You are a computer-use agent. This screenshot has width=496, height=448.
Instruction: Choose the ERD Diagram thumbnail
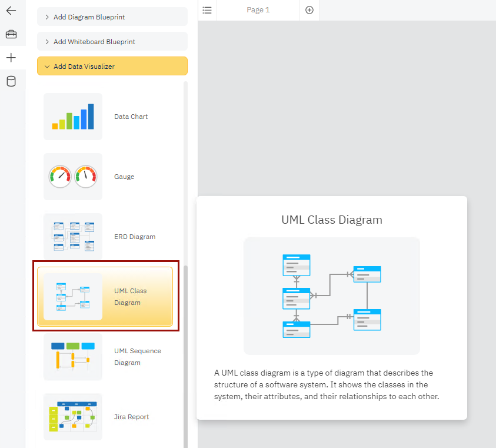73,235
